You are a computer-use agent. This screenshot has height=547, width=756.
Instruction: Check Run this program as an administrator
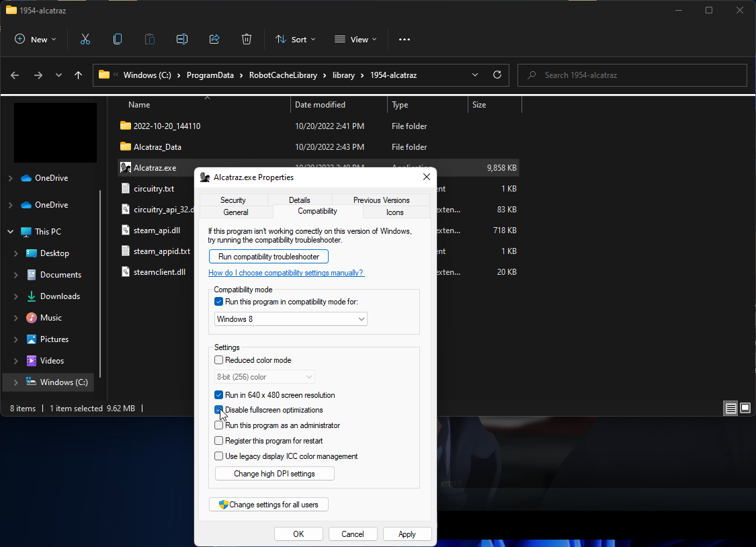[219, 425]
